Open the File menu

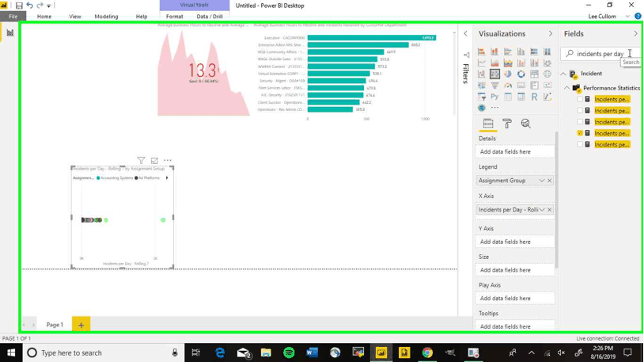tap(13, 17)
